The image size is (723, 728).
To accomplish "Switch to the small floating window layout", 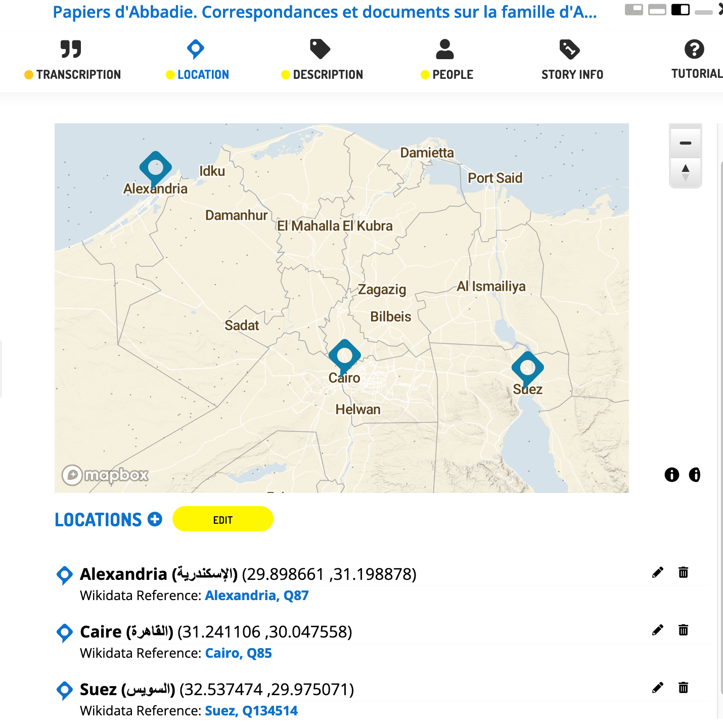I will pos(634,10).
